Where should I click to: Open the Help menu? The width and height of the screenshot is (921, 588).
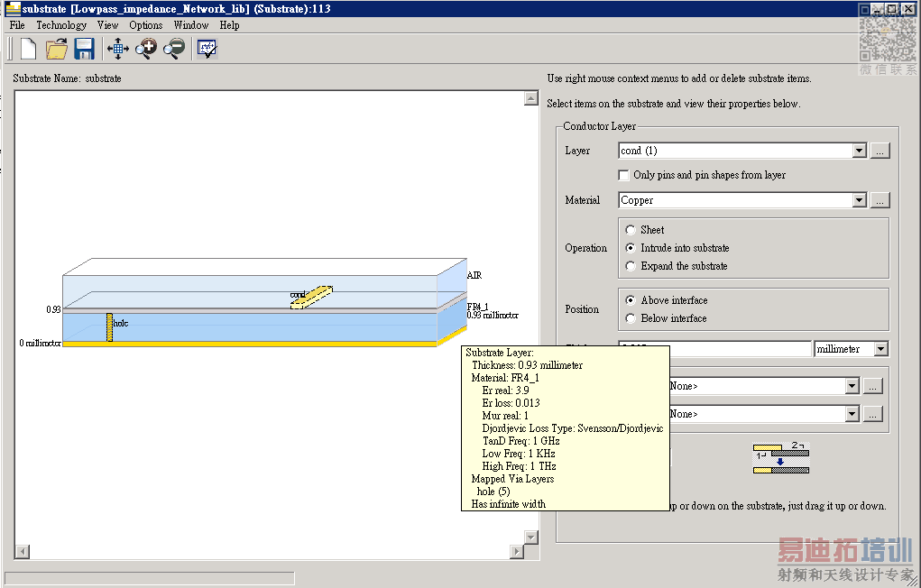click(229, 25)
